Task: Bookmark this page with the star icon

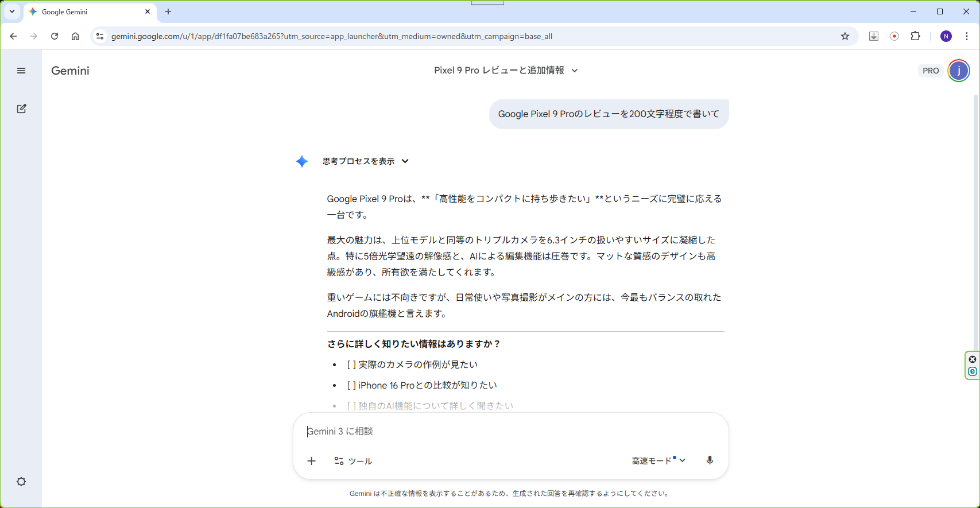Action: pos(845,36)
